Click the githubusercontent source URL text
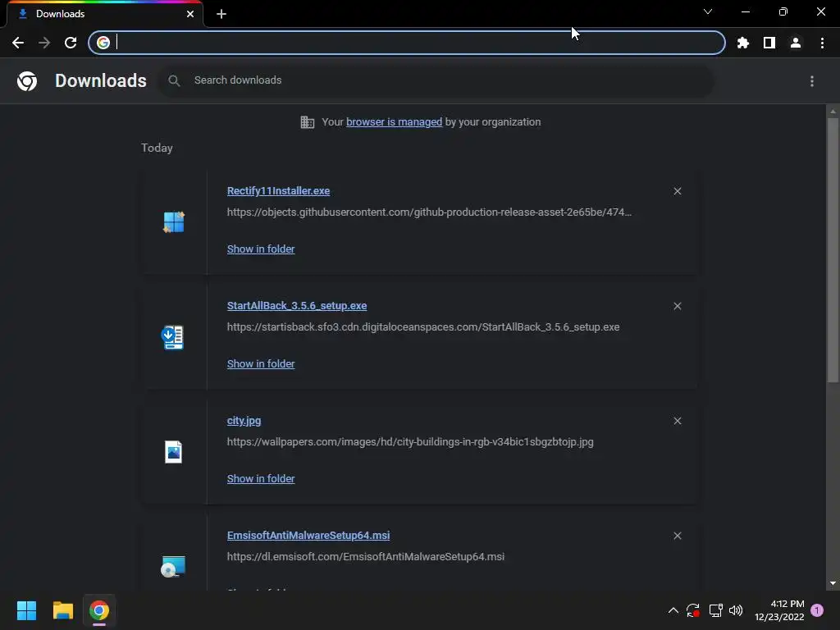840x630 pixels. [429, 212]
